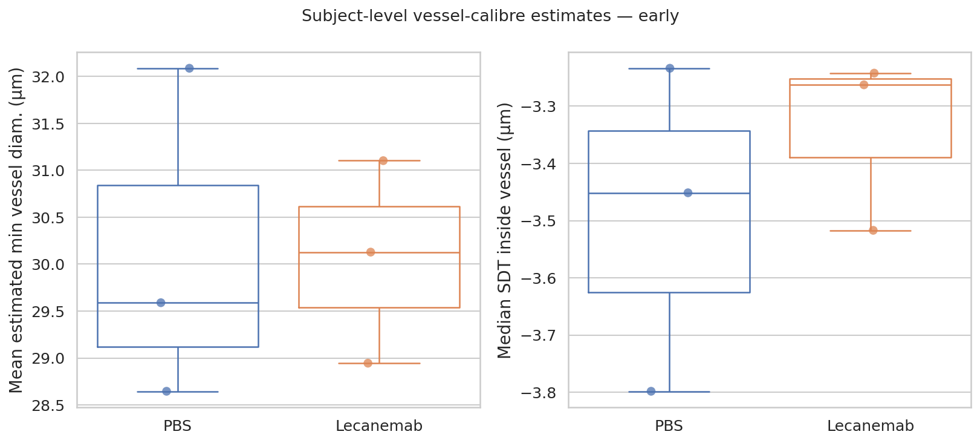The height and width of the screenshot is (443, 980).
Task: Click the Lecanemab median point near 30.1
Action: pos(371,252)
